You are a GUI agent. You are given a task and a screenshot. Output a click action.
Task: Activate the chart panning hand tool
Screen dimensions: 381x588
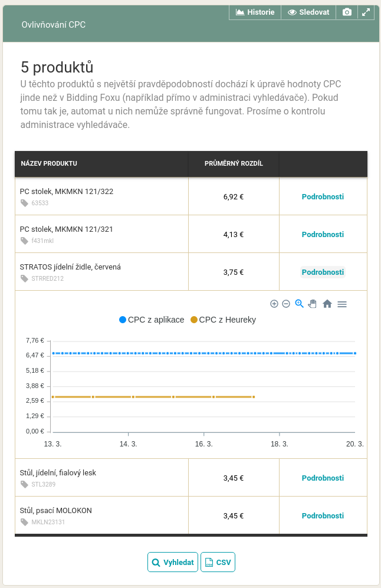click(x=313, y=304)
